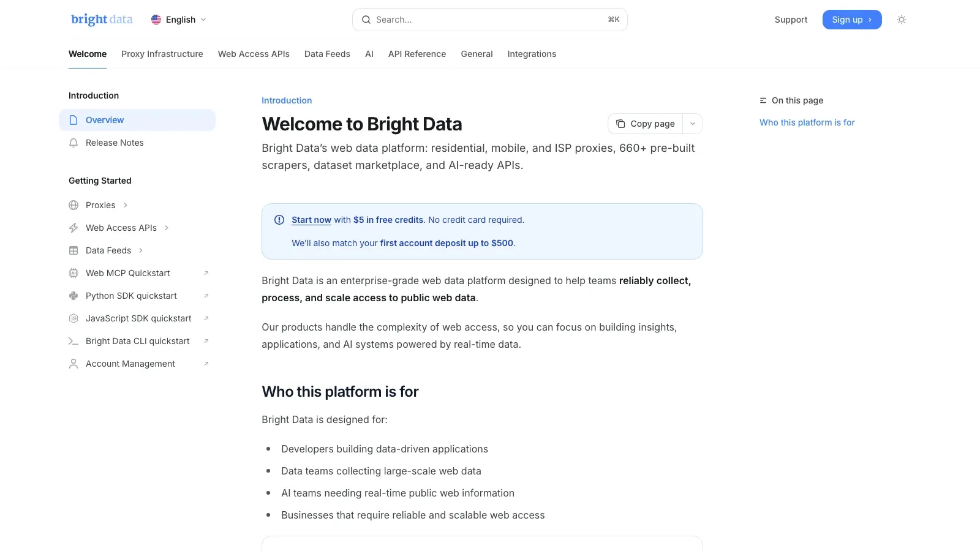
Task: Click the US flag language icon
Action: point(156,20)
